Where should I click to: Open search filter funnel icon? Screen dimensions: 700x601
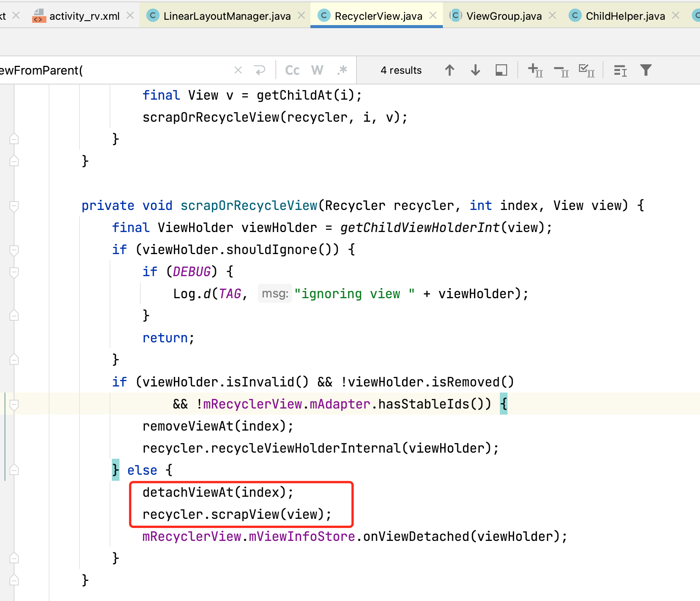click(646, 70)
